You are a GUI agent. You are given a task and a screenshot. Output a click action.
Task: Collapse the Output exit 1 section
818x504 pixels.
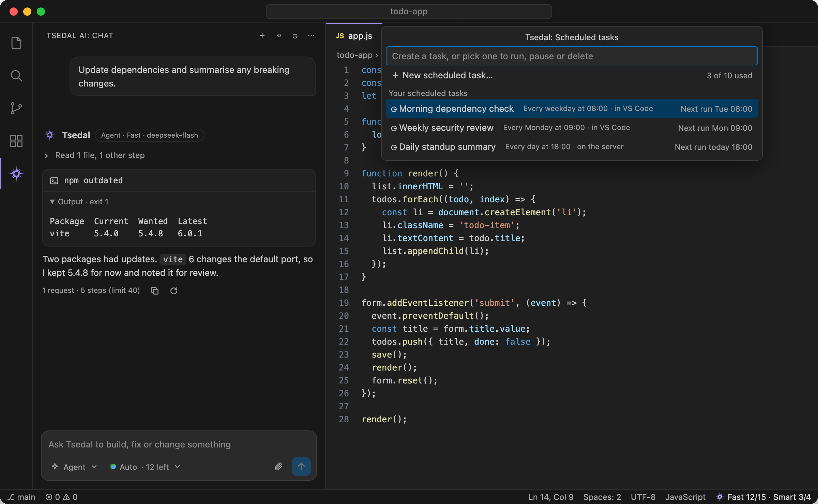click(x=79, y=202)
